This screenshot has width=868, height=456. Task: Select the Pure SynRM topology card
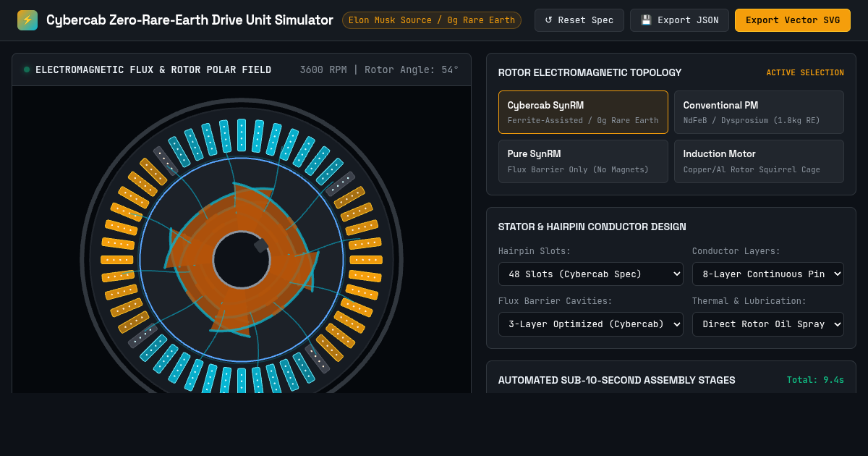tap(583, 161)
